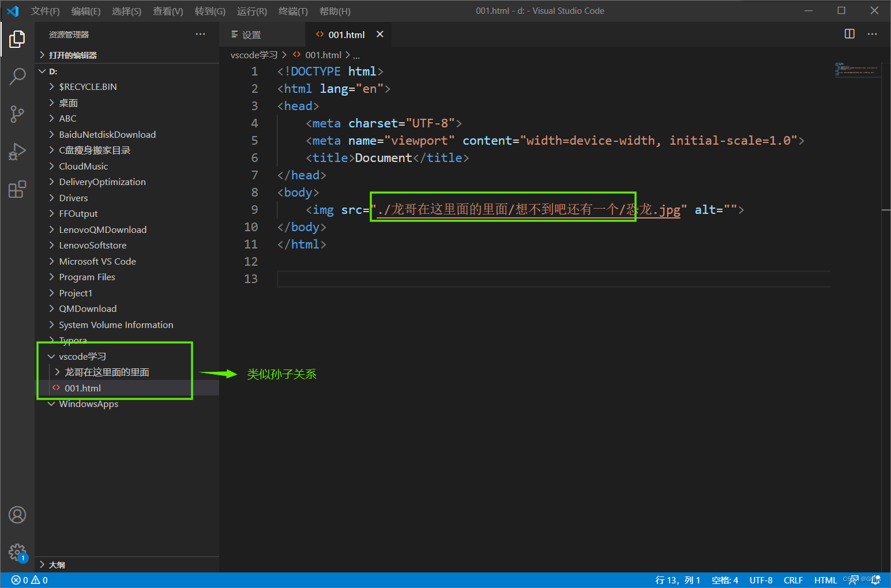Select the Project1 folder

coord(127,293)
